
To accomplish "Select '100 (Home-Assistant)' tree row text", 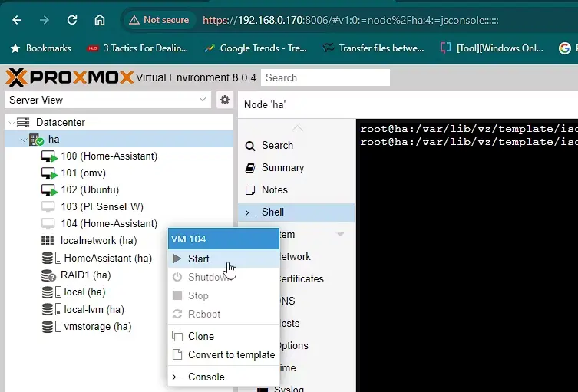I will [x=109, y=156].
